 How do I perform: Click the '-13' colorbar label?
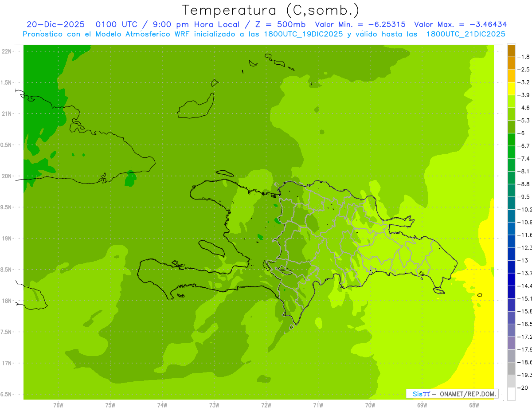[523, 260]
